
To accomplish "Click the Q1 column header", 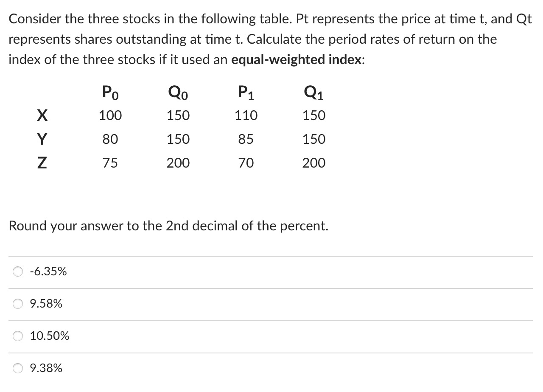I will [x=313, y=92].
